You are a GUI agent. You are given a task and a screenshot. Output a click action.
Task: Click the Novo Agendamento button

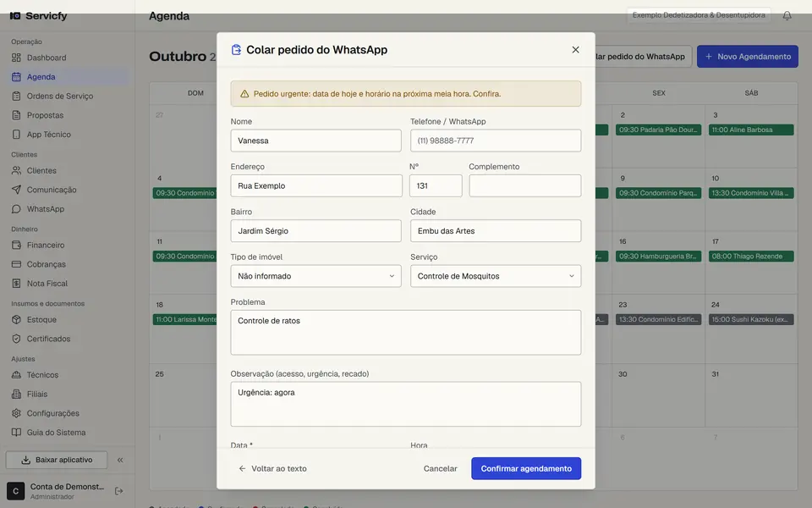click(747, 57)
